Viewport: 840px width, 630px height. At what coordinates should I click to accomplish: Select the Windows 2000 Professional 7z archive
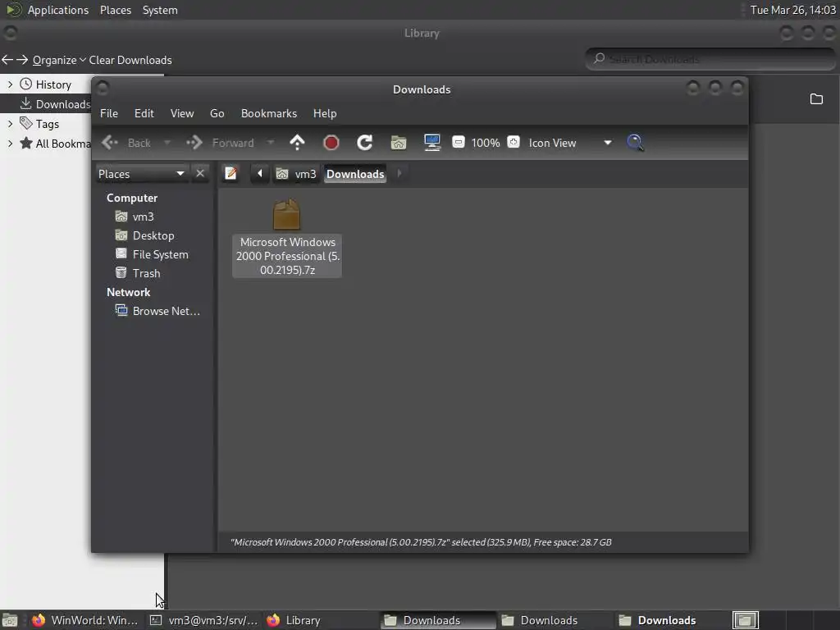(x=287, y=237)
